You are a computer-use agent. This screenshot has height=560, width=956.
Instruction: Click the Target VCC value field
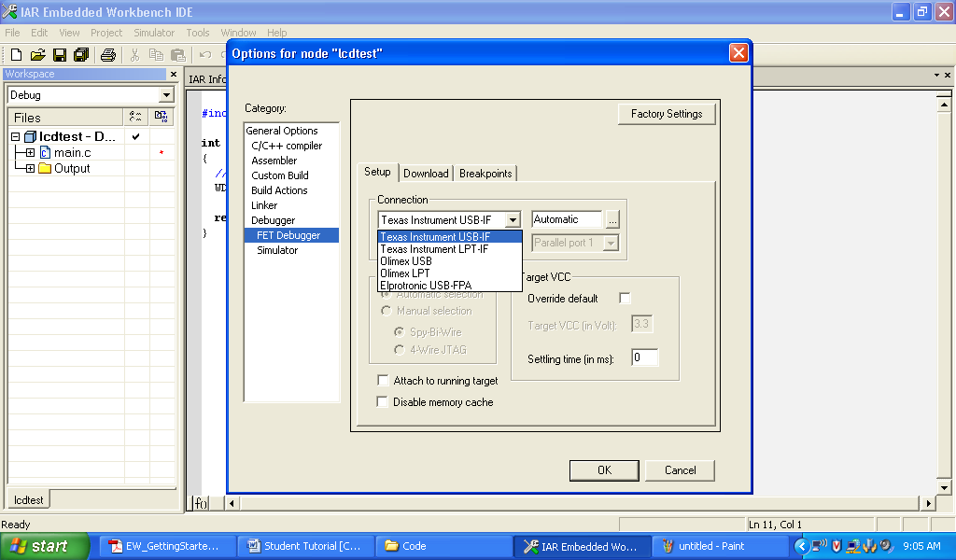pyautogui.click(x=642, y=324)
